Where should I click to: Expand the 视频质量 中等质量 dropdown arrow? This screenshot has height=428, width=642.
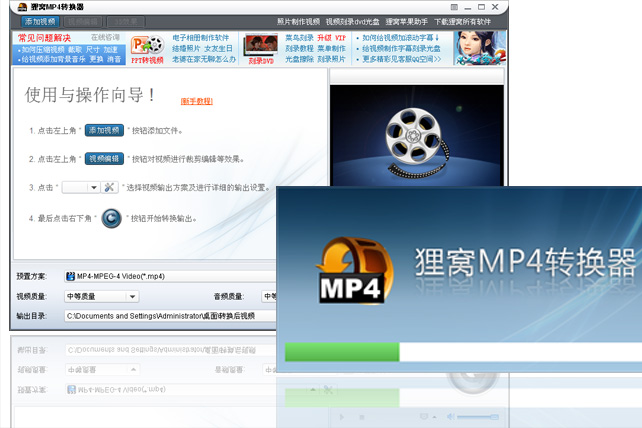[x=133, y=297]
